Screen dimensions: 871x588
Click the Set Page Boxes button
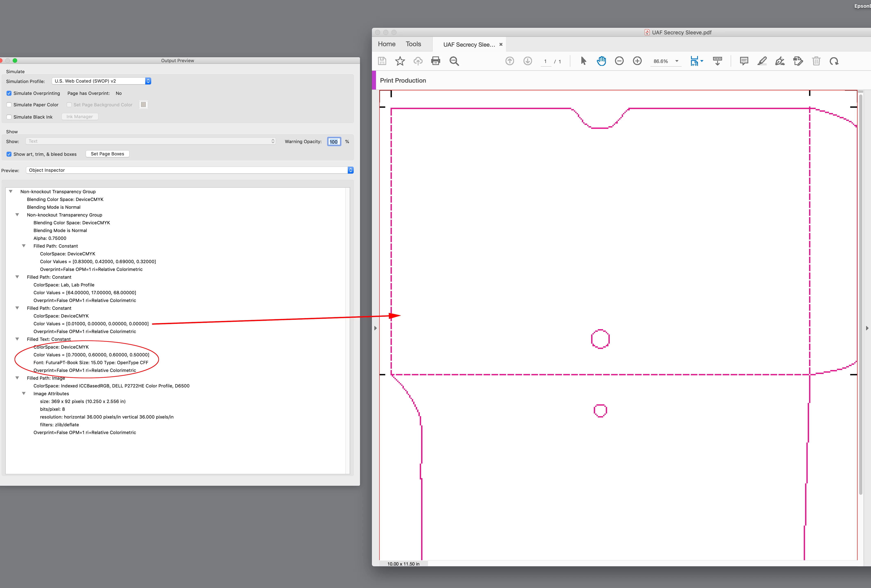tap(107, 154)
